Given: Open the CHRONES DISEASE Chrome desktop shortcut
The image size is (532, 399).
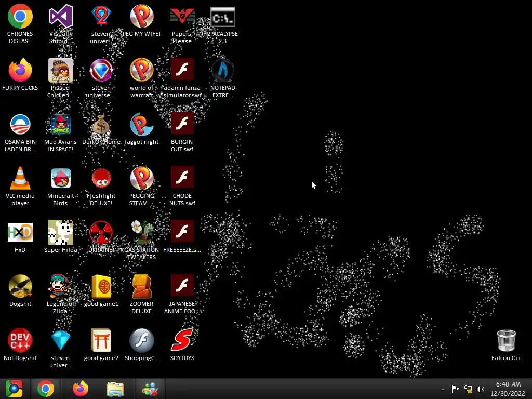Looking at the screenshot, I should tap(20, 16).
